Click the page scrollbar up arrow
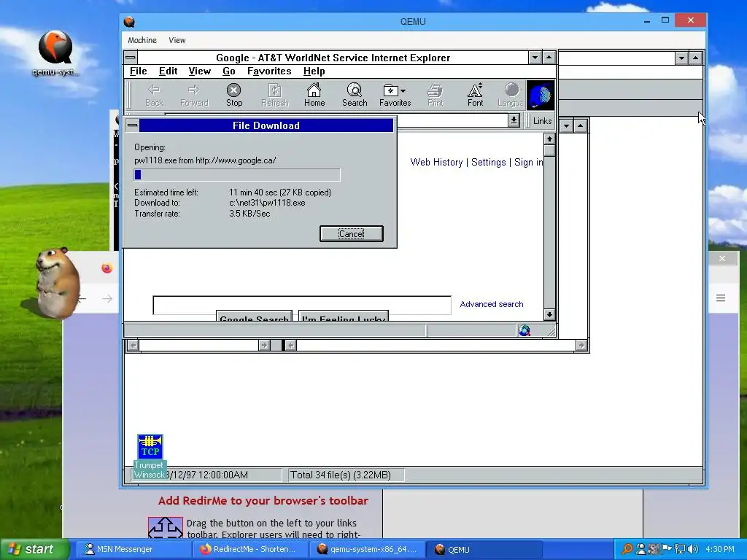This screenshot has width=747, height=560. click(x=549, y=139)
